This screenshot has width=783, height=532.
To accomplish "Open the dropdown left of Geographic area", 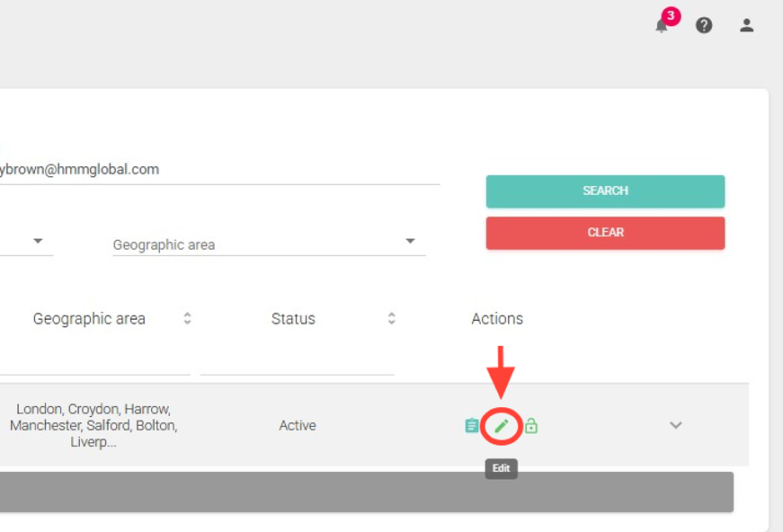I will coord(38,242).
